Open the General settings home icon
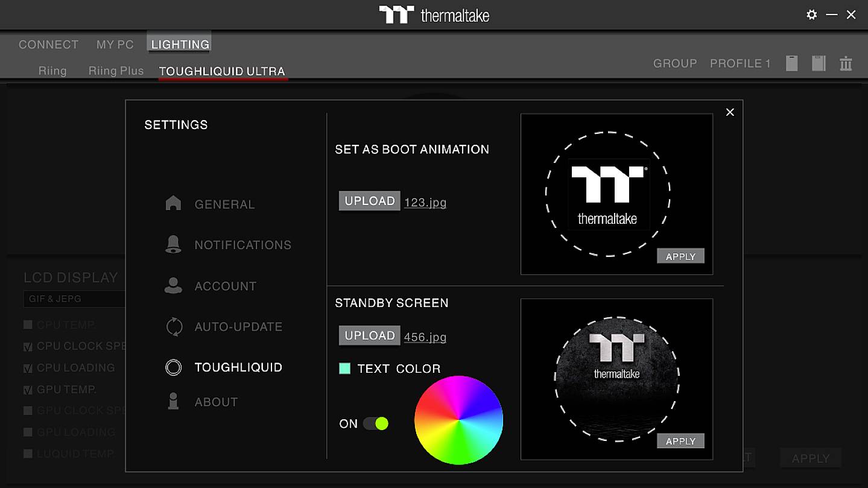The width and height of the screenshot is (868, 488). pos(174,204)
